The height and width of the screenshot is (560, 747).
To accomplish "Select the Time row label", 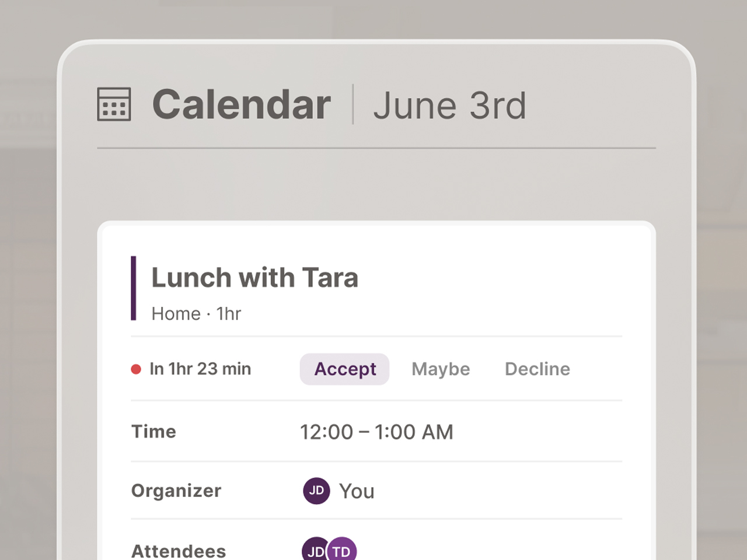I will pyautogui.click(x=153, y=432).
